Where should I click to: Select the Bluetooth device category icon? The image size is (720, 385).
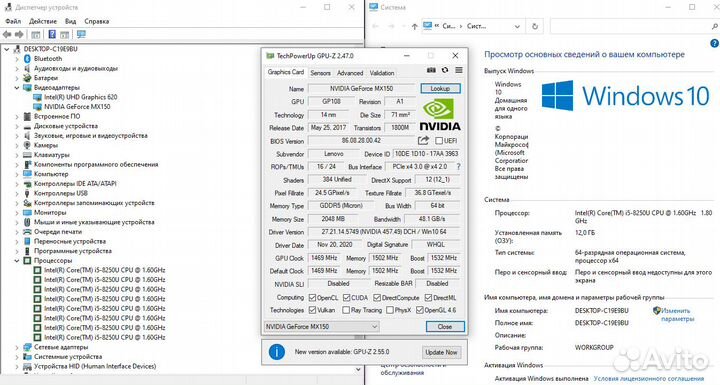[x=27, y=59]
